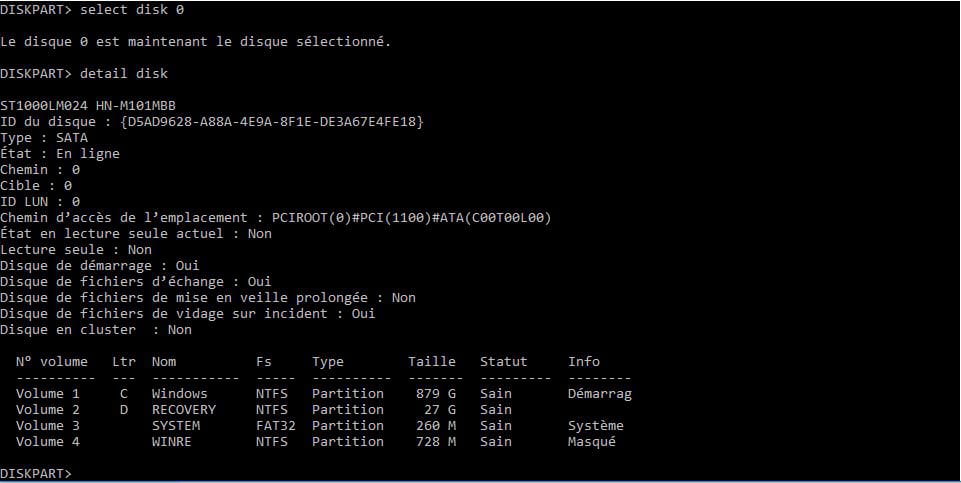Click the 'Disque en cluster : Non' line
This screenshot has width=961, height=483.
[96, 329]
